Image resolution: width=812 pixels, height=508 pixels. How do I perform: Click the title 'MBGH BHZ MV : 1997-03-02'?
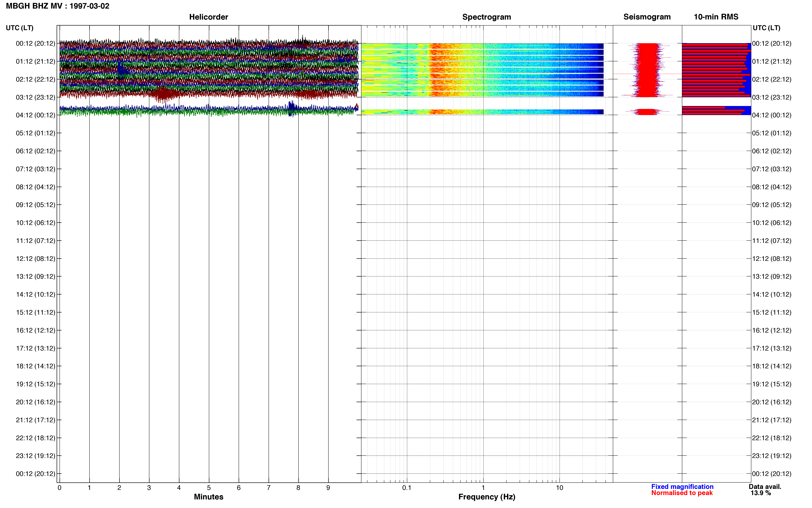click(x=57, y=6)
